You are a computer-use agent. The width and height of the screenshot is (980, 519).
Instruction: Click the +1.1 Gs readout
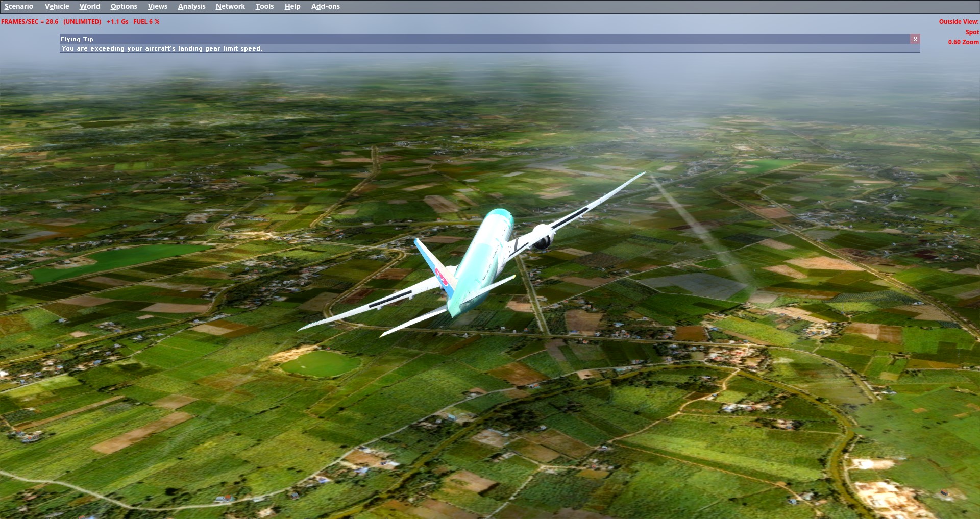click(117, 22)
